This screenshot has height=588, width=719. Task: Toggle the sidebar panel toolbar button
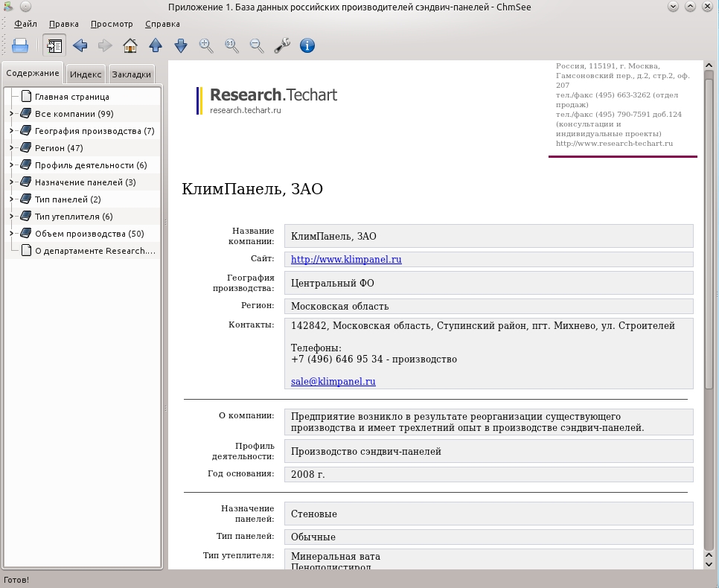click(x=54, y=45)
